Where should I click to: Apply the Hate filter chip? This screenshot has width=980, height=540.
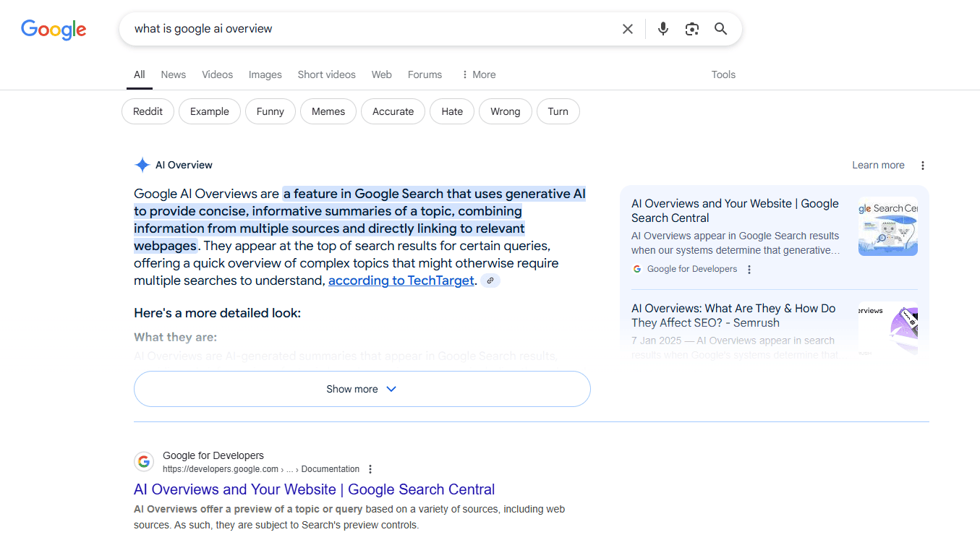point(452,111)
